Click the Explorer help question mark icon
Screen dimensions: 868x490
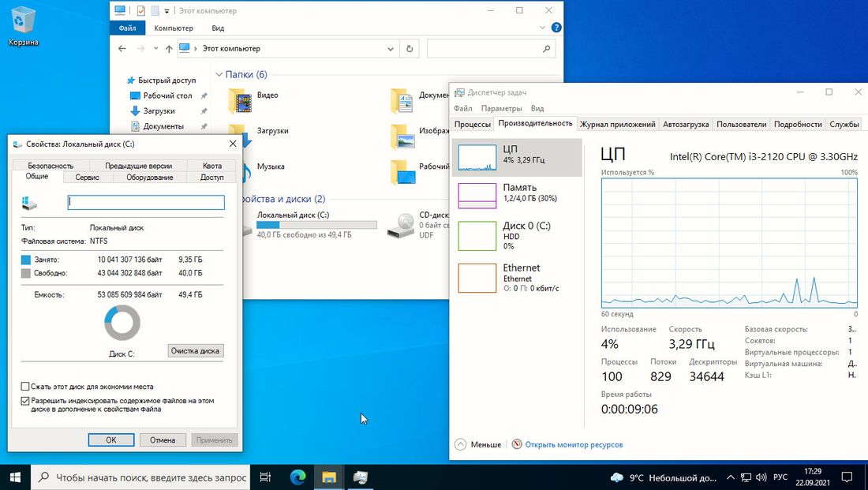tap(556, 28)
